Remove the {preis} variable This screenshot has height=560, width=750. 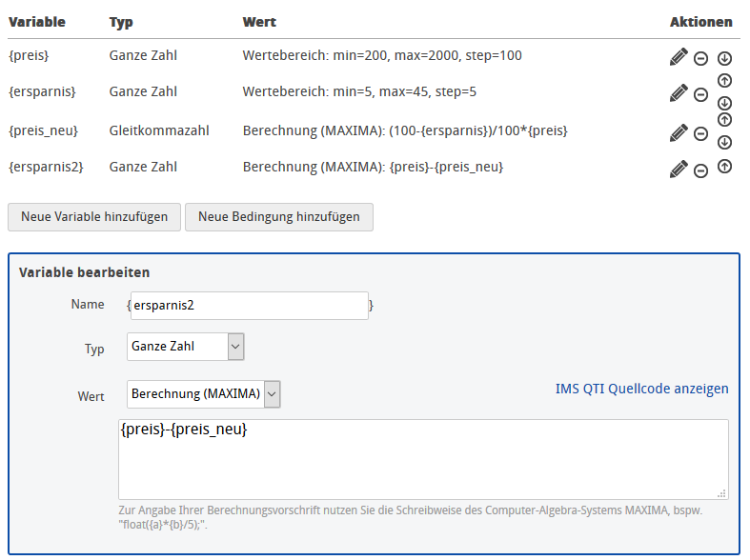(700, 58)
